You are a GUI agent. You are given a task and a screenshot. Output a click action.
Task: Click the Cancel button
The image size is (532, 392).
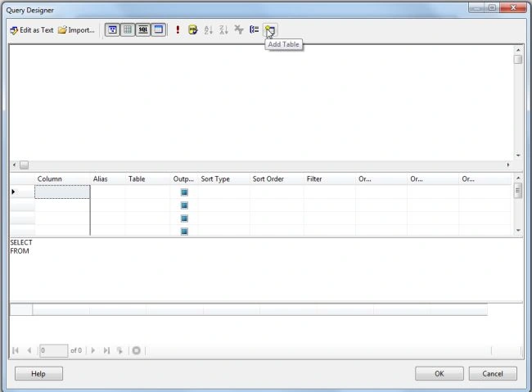point(493,374)
